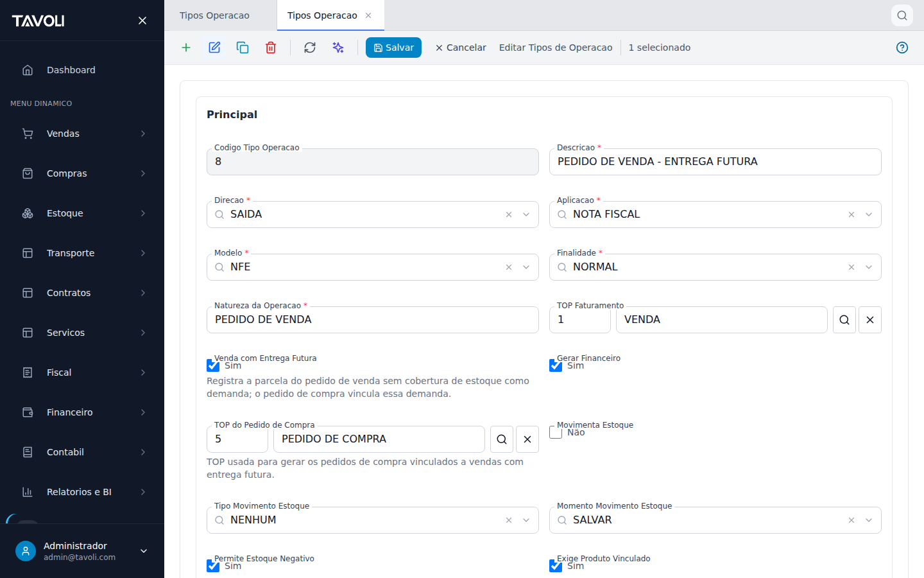Close the active Tipos Operacao tab
Screen dimensions: 924x578
coord(368,15)
